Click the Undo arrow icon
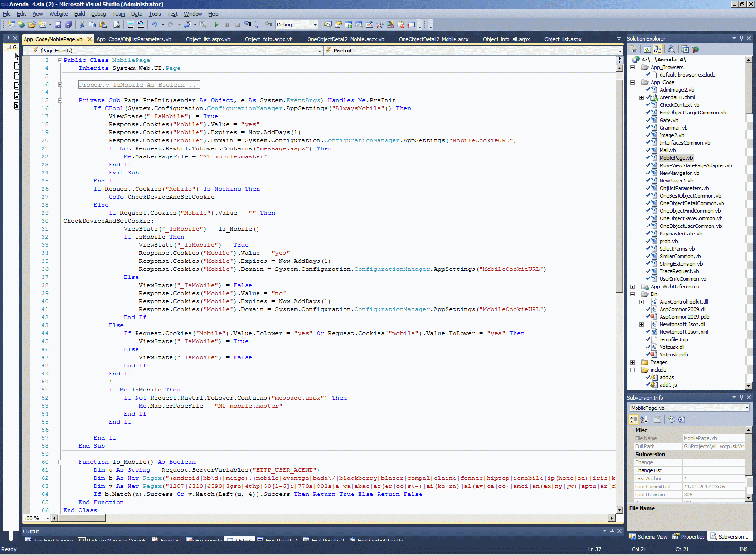The height and width of the screenshot is (556, 756). pos(154,25)
